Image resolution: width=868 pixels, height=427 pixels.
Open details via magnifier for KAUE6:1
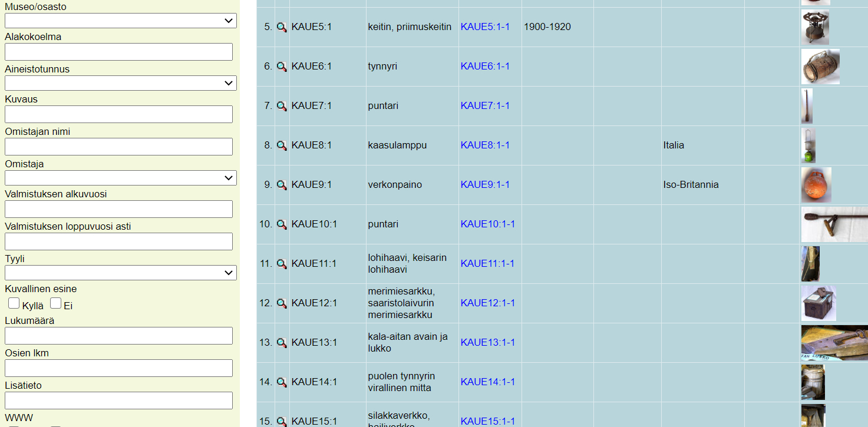point(282,67)
